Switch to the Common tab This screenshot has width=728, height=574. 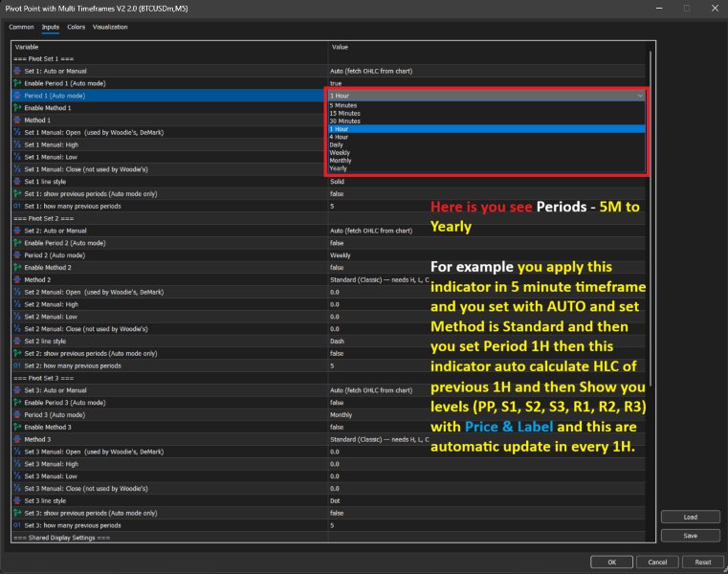[x=21, y=27]
